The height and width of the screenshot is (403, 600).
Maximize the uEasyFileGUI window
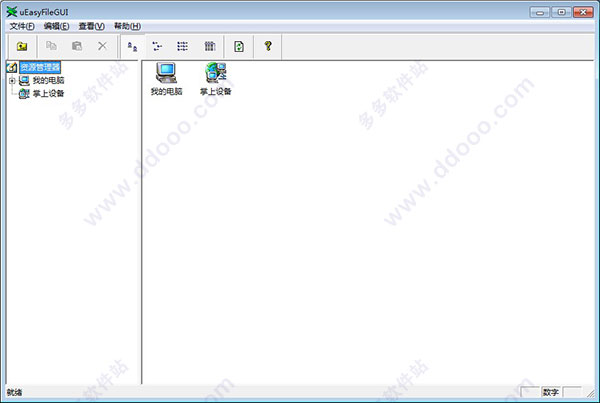click(561, 12)
